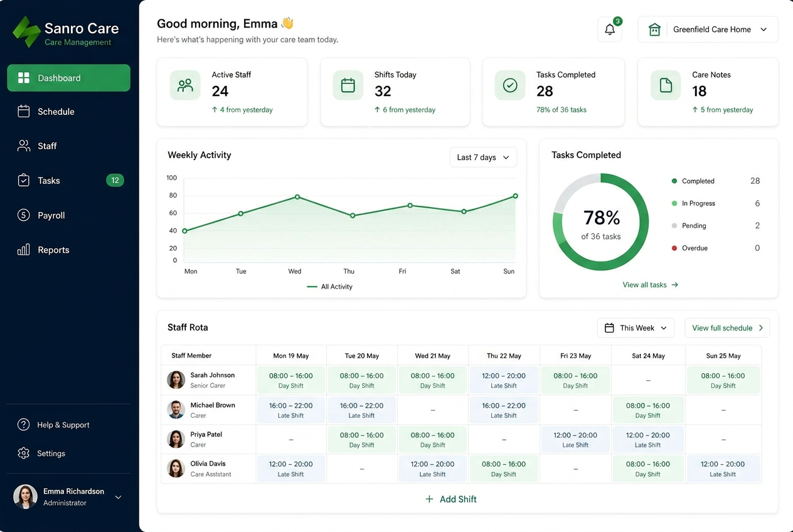
Task: Follow the View all tasks link
Action: (650, 285)
